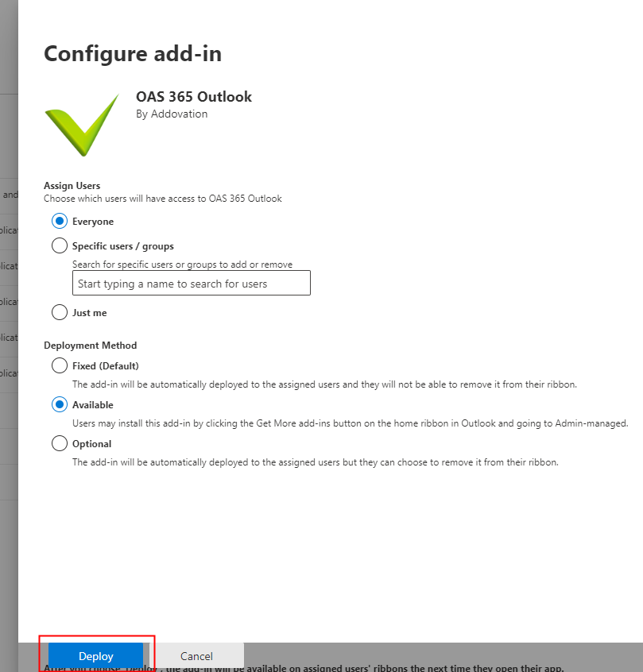This screenshot has height=672, width=643.
Task: Choose Specific users / groups option
Action: point(59,246)
